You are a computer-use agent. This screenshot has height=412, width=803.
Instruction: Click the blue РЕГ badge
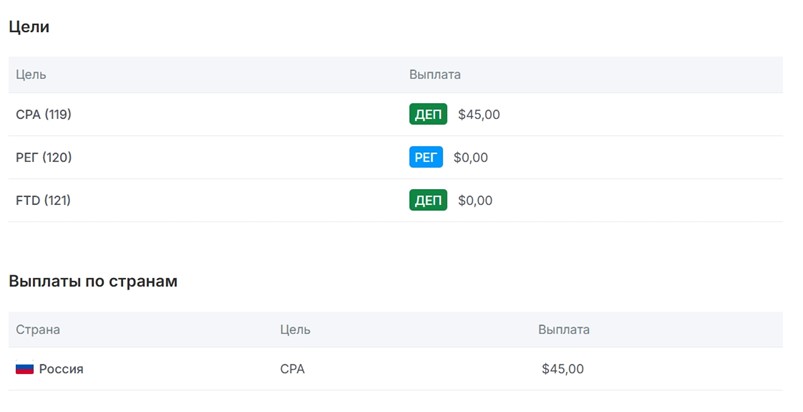point(426,157)
